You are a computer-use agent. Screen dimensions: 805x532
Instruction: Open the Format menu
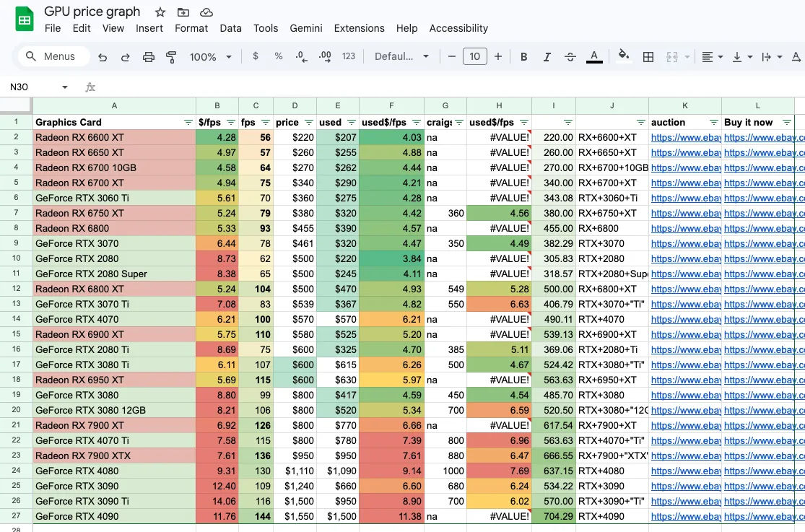pyautogui.click(x=191, y=28)
